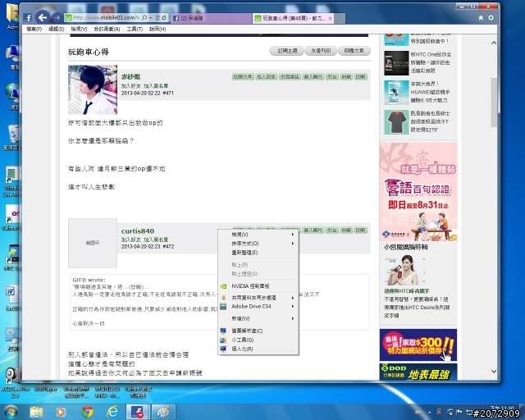This screenshot has width=525, height=420.
Task: Launch Google Chrome from the taskbar
Action: point(87,412)
